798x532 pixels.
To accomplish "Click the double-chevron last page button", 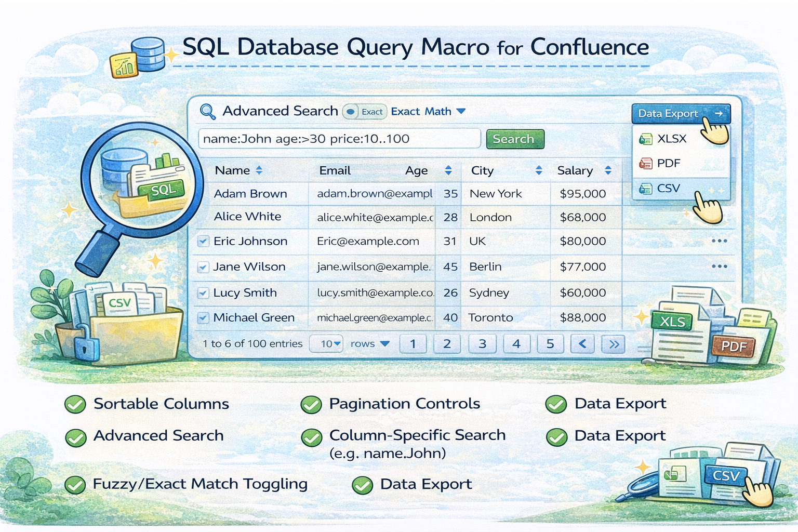I will [614, 344].
